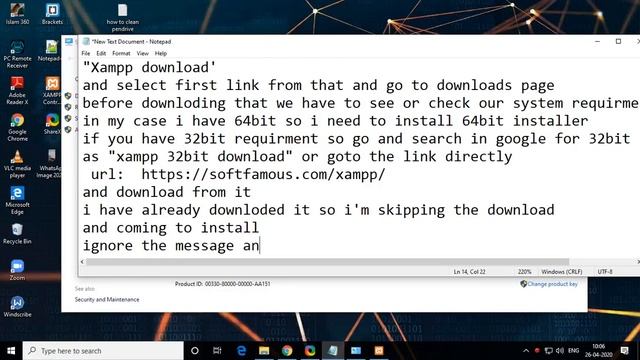Click the Notepad title bar icon

coord(86,41)
